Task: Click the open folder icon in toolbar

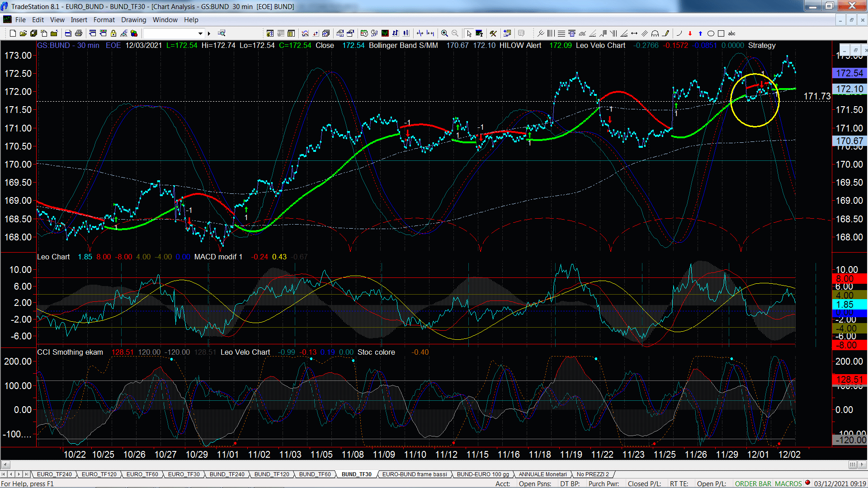Action: 23,33
